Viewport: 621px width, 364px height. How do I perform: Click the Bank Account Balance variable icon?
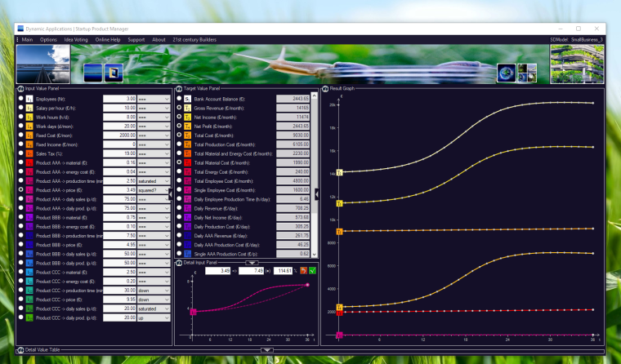pyautogui.click(x=187, y=98)
